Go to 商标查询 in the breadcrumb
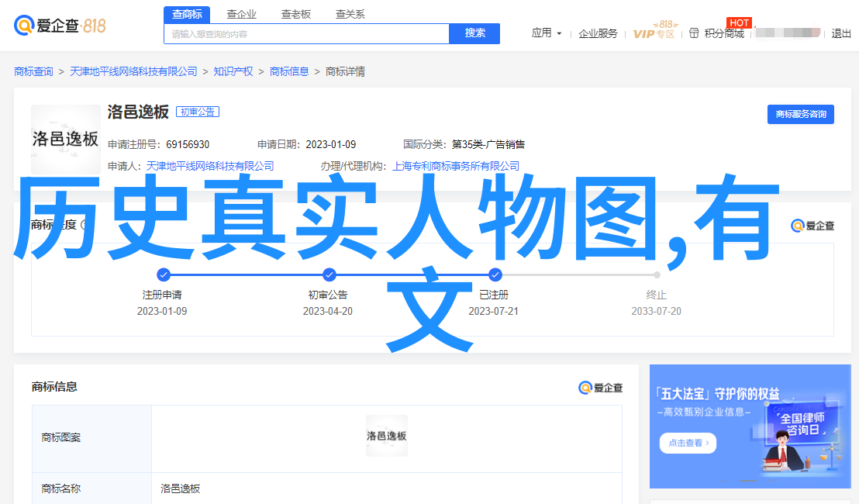The width and height of the screenshot is (859, 504). click(x=33, y=72)
